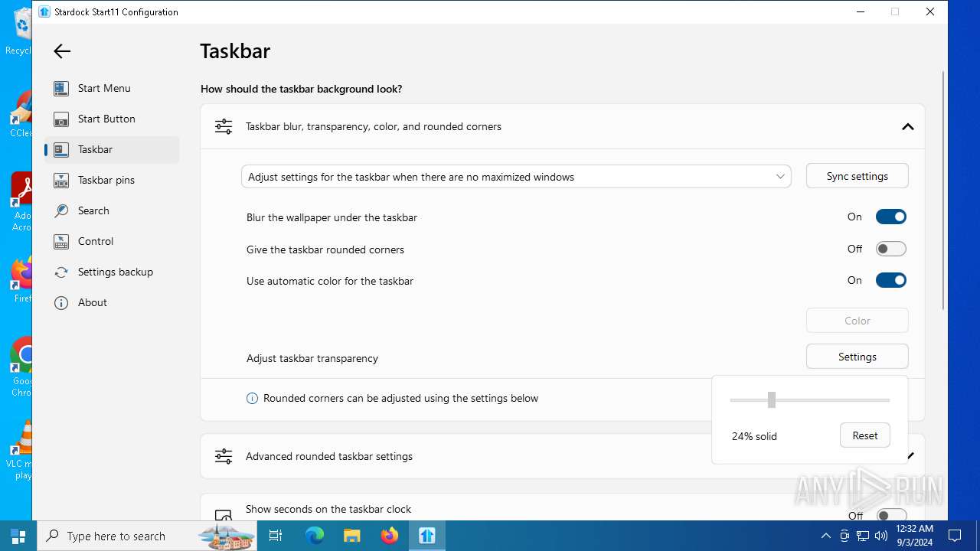Click the Taskbar pins sidebar icon
This screenshot has height=551, width=980.
tap(61, 180)
